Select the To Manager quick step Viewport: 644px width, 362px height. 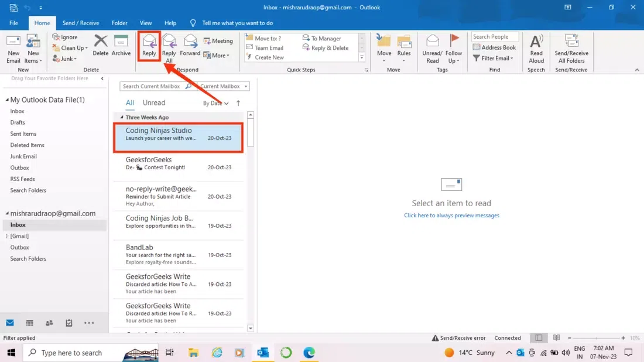click(321, 38)
